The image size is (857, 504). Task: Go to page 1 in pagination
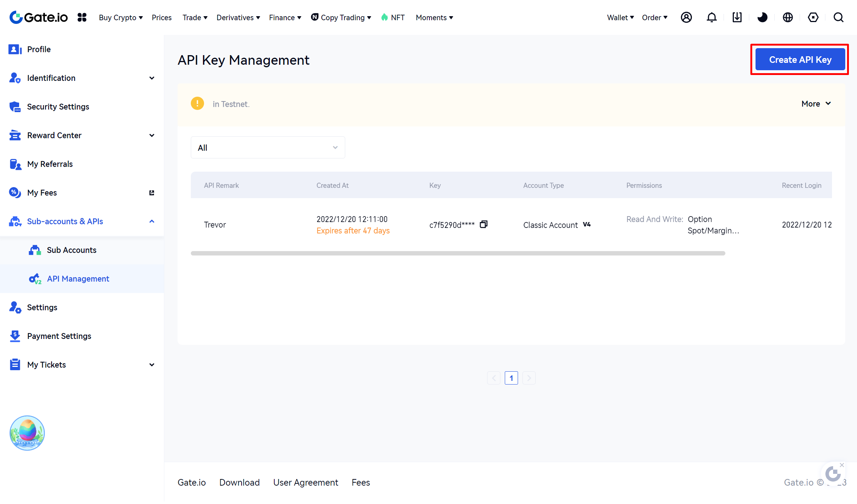click(x=511, y=378)
